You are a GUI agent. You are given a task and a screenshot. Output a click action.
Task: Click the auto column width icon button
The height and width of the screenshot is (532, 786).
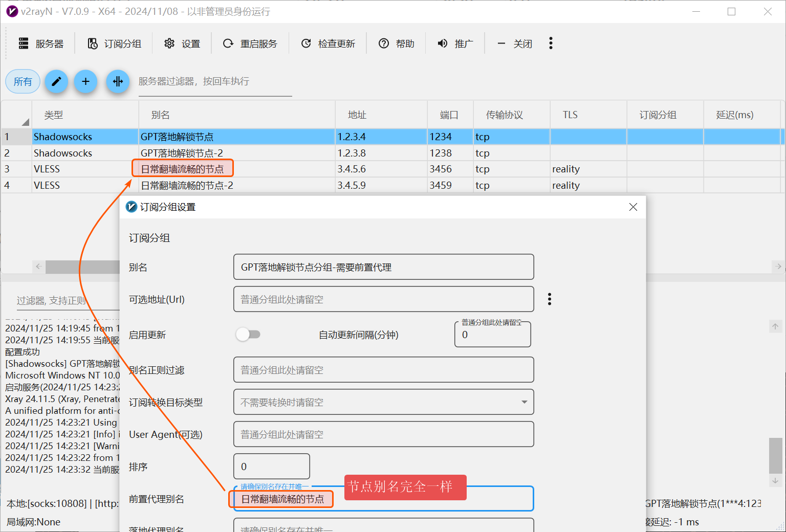[118, 81]
